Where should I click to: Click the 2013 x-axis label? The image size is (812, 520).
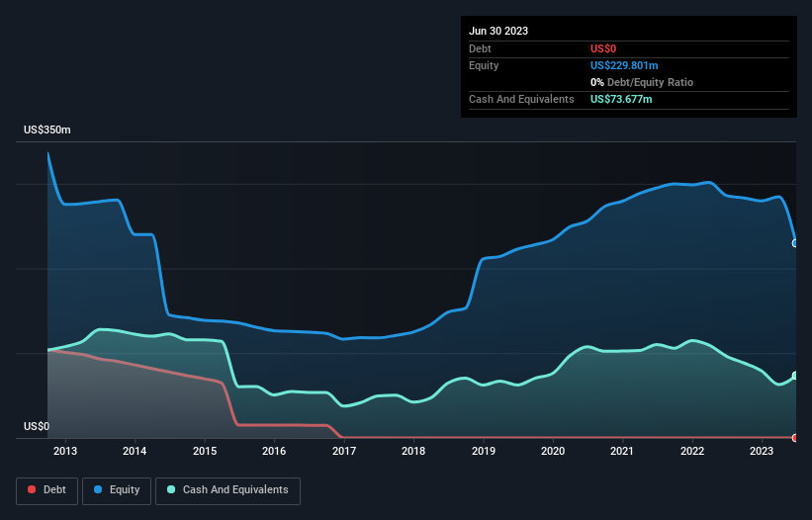[x=65, y=451]
